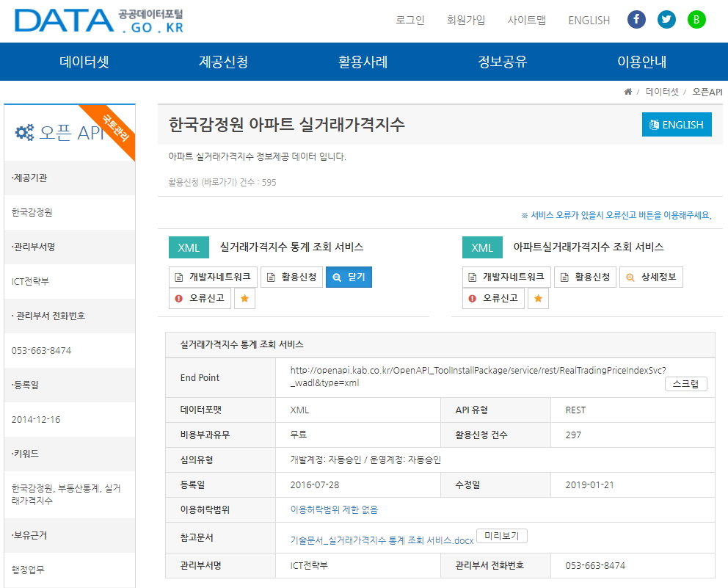Image resolution: width=728 pixels, height=588 pixels.
Task: Click sidebar provider 한국감정원
Action: [x=32, y=212]
